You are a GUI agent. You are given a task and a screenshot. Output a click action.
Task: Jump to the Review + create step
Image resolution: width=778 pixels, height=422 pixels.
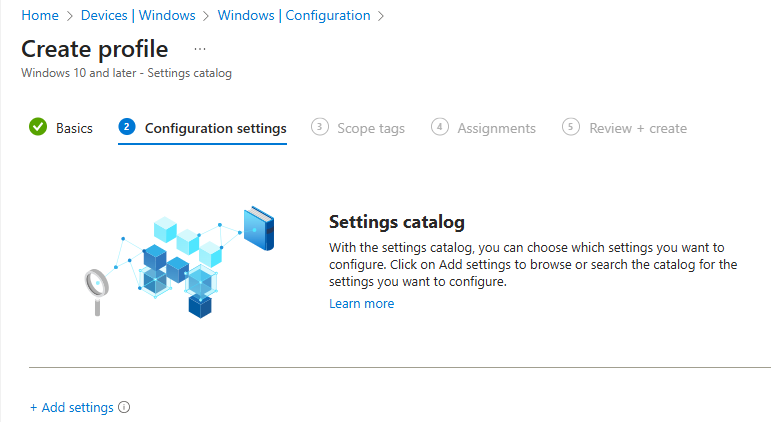click(637, 128)
